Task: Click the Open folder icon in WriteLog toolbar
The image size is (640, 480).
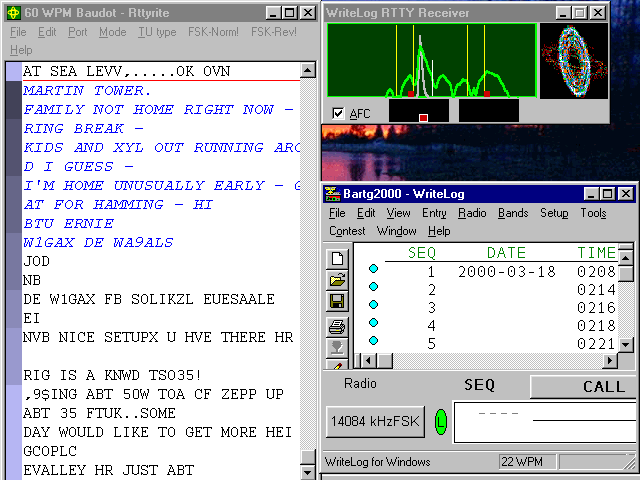Action: (x=338, y=280)
